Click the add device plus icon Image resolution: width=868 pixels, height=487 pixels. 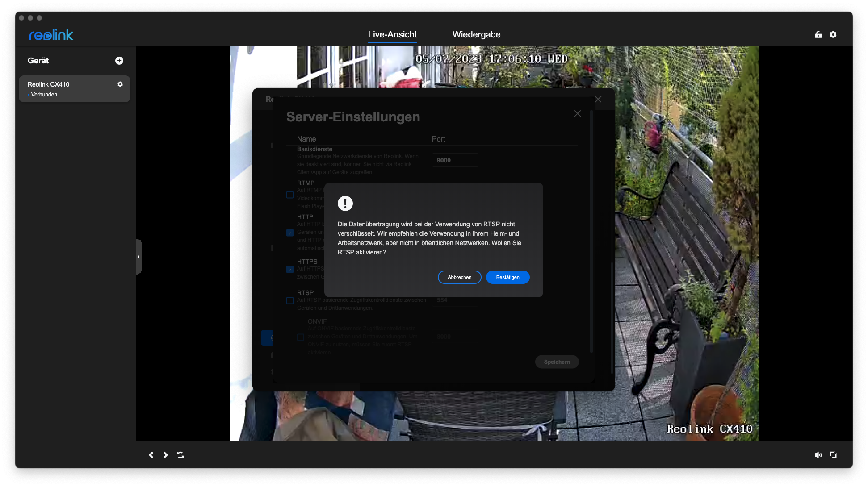click(x=119, y=61)
